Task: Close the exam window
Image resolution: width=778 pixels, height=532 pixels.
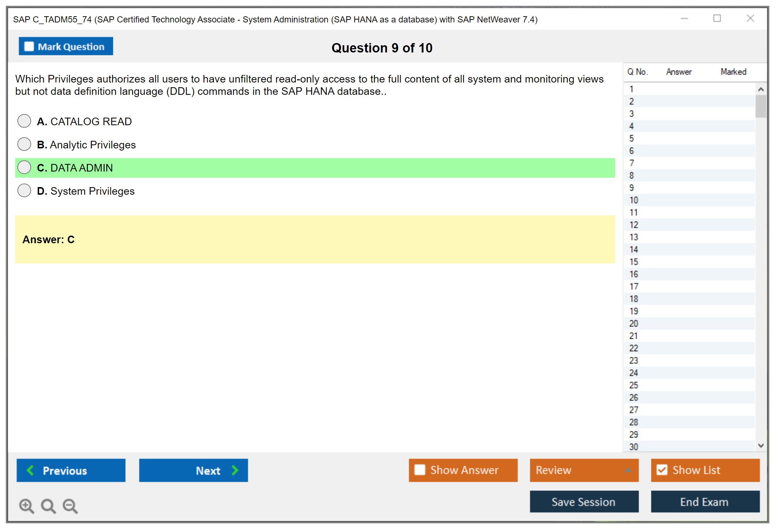Action: click(750, 18)
